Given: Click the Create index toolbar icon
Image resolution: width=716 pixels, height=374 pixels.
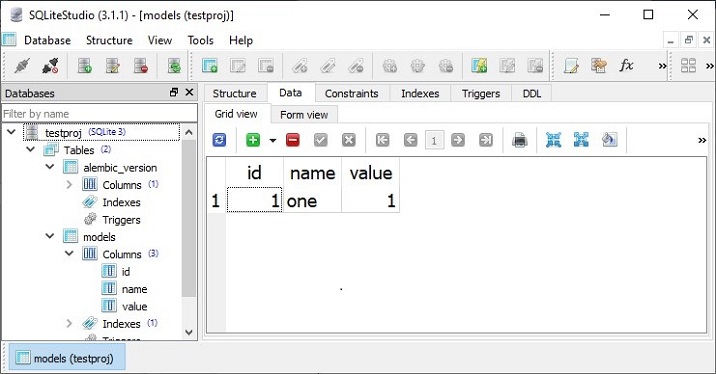Looking at the screenshot, I should point(300,66).
